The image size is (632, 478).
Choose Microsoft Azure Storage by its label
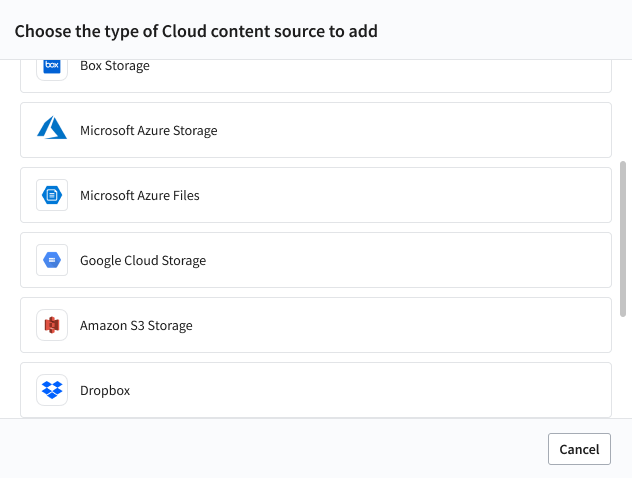tap(148, 130)
